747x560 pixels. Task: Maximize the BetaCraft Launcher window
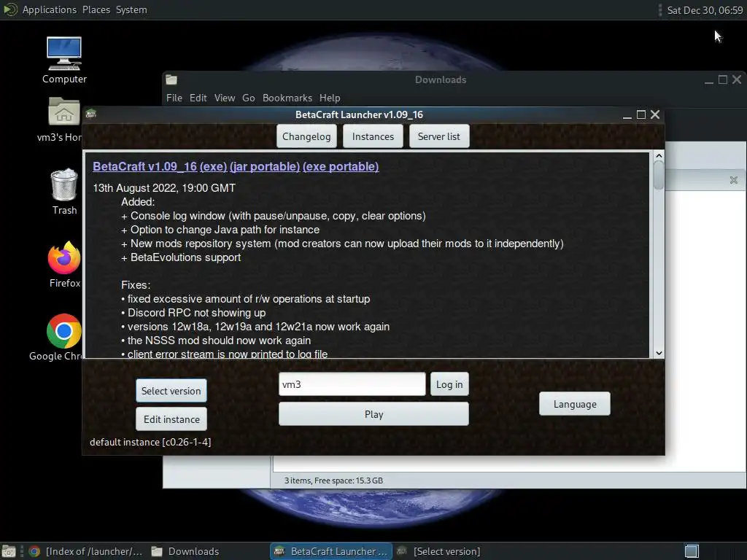point(640,114)
